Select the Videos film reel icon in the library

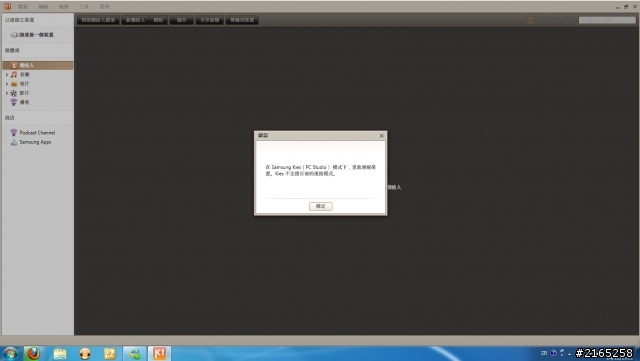coord(14,93)
